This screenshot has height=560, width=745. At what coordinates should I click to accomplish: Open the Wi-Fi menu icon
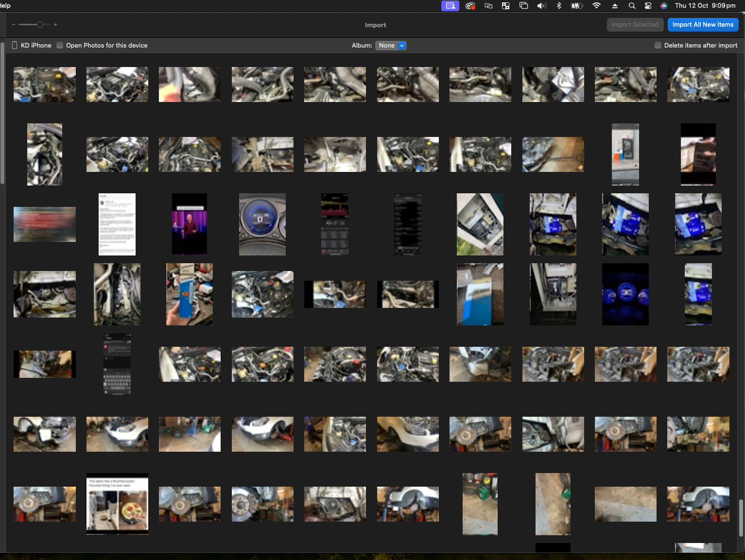(x=596, y=6)
